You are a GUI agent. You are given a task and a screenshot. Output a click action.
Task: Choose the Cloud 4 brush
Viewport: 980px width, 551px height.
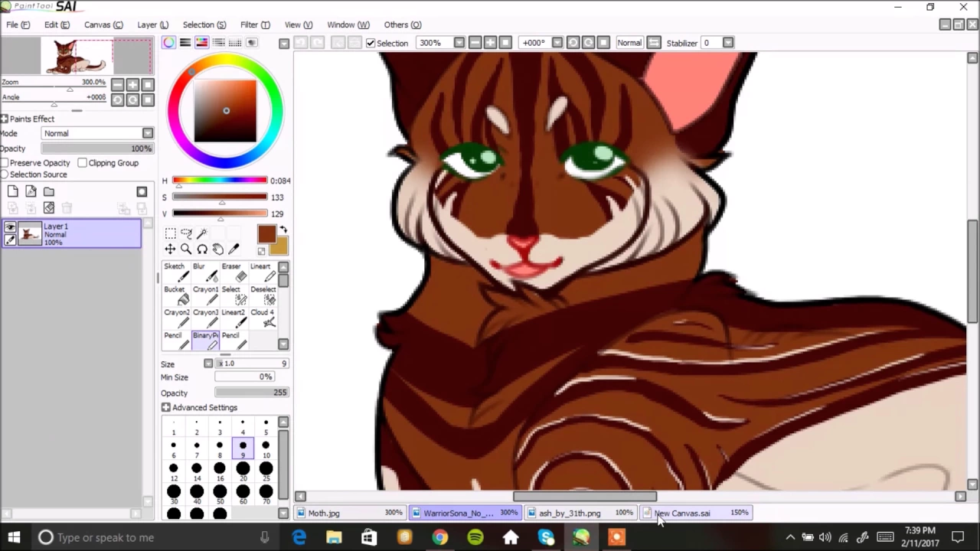click(263, 318)
